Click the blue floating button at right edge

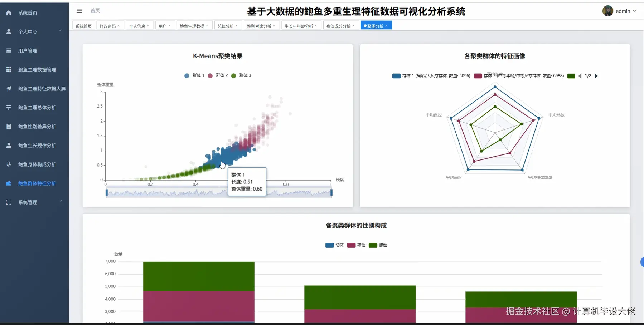(642, 262)
